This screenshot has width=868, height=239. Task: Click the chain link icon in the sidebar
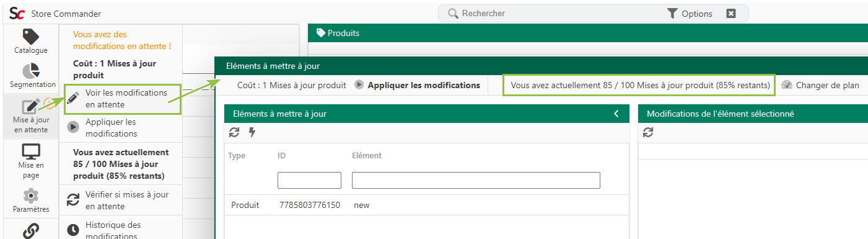31,231
